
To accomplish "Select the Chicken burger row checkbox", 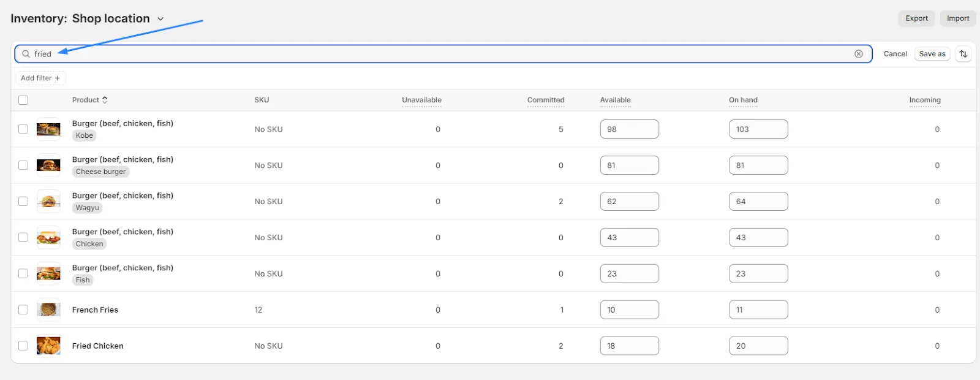I will [23, 238].
